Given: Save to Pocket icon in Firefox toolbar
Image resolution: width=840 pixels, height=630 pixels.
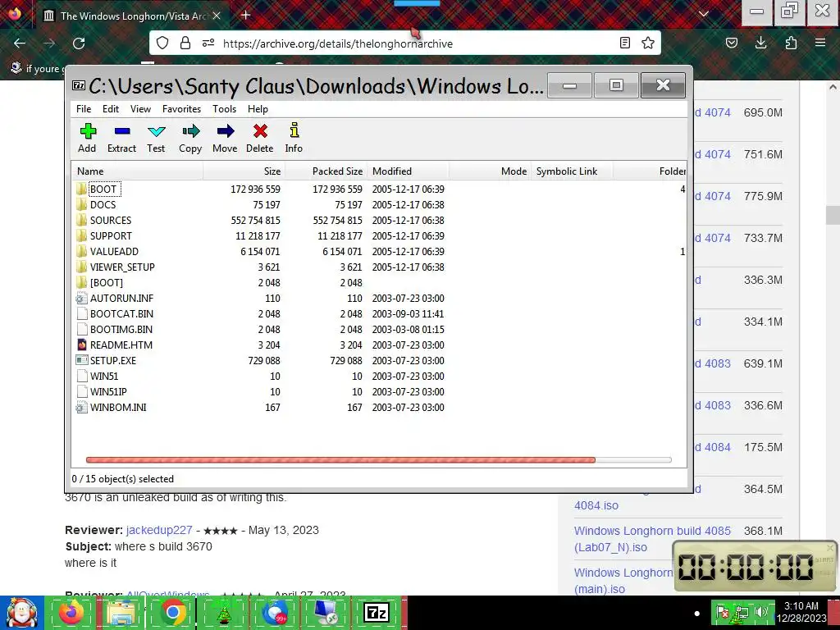Looking at the screenshot, I should click(x=731, y=43).
